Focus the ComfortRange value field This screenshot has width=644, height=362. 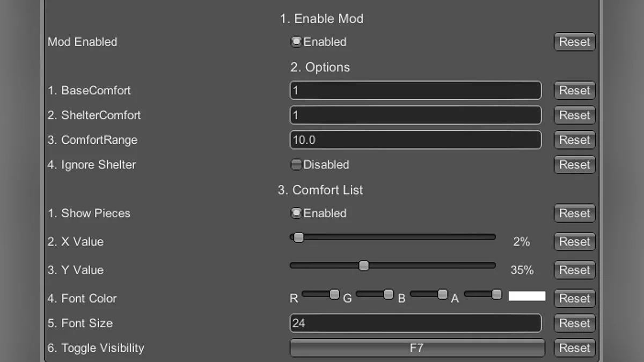pyautogui.click(x=415, y=140)
